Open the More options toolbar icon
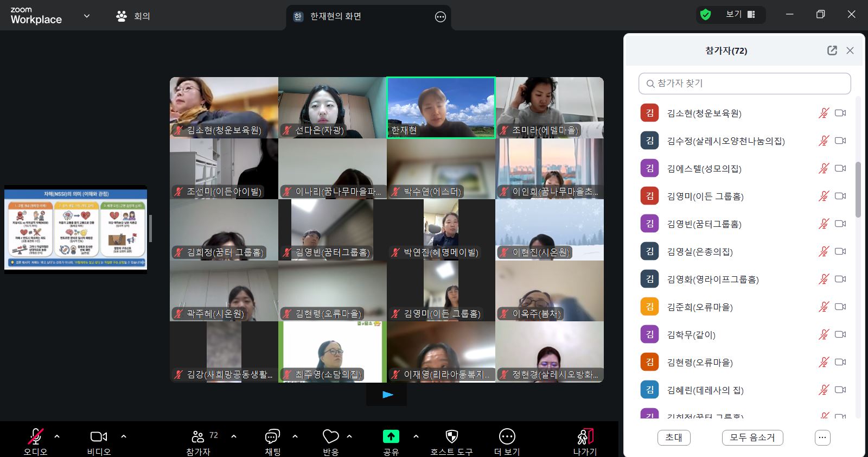This screenshot has width=868, height=457. (507, 436)
